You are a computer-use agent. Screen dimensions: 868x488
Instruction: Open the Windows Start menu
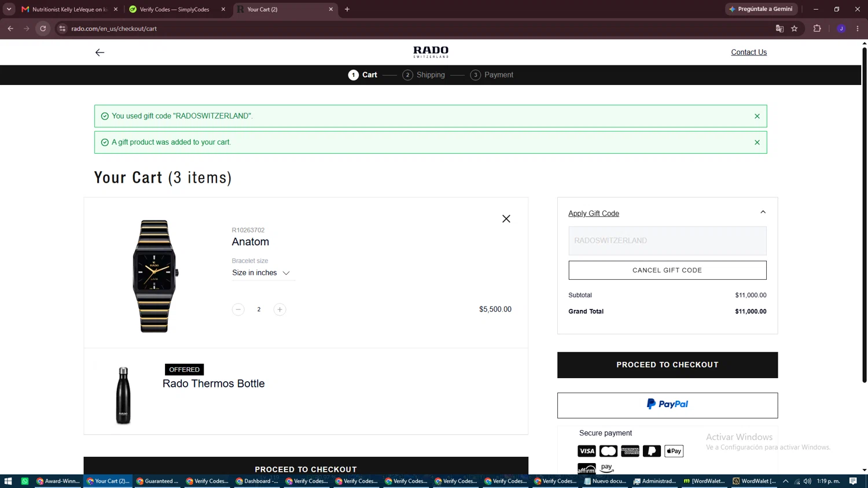[x=8, y=481]
